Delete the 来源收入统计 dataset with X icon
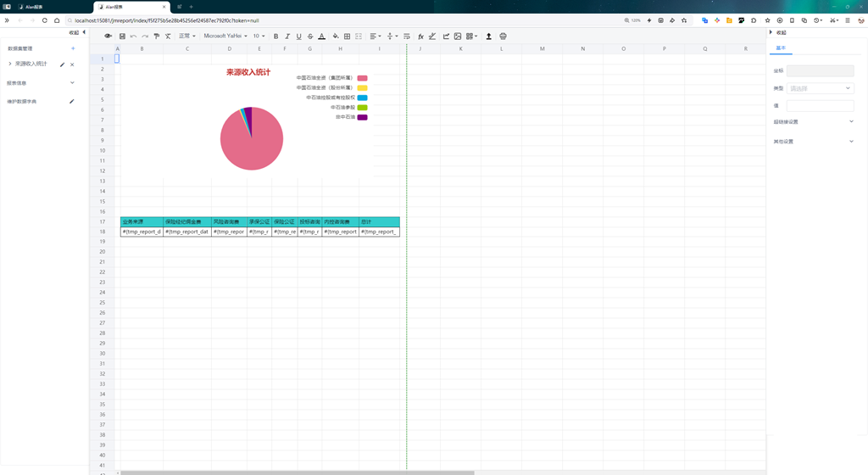 coord(72,64)
